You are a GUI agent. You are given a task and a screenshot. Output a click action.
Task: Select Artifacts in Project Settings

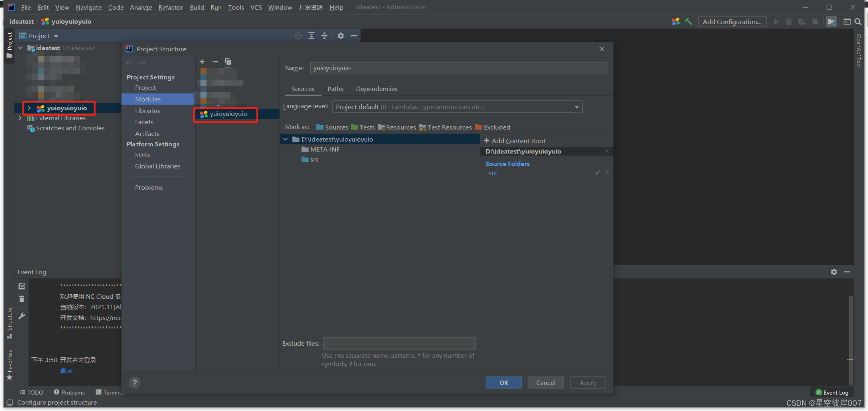[x=147, y=134]
